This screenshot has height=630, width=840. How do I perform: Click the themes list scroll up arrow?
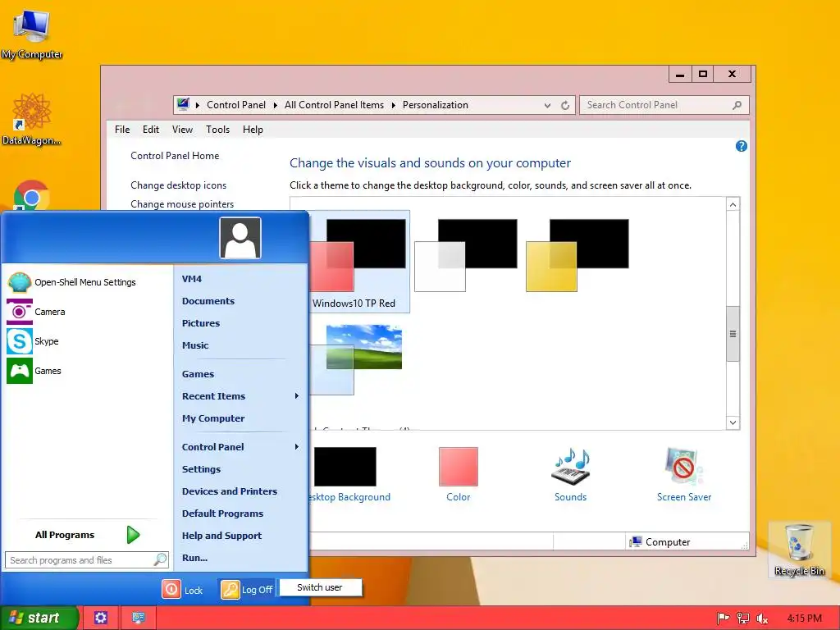[x=733, y=204]
